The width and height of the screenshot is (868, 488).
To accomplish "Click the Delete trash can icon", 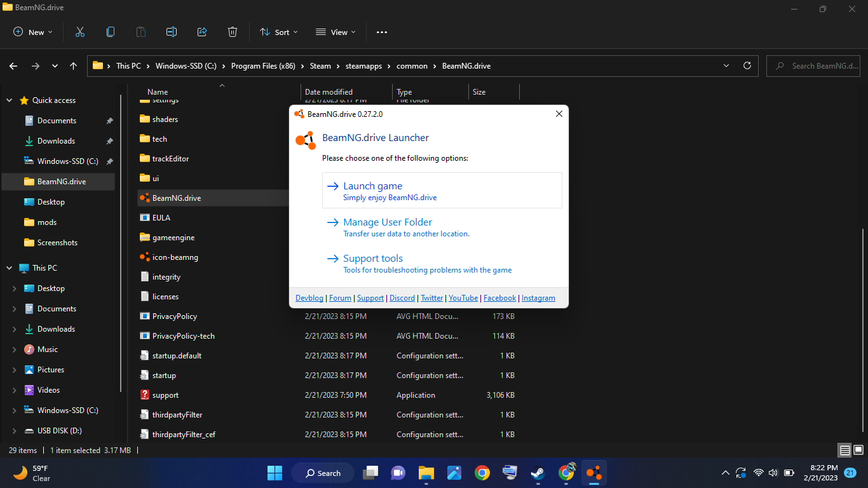I will [x=233, y=32].
